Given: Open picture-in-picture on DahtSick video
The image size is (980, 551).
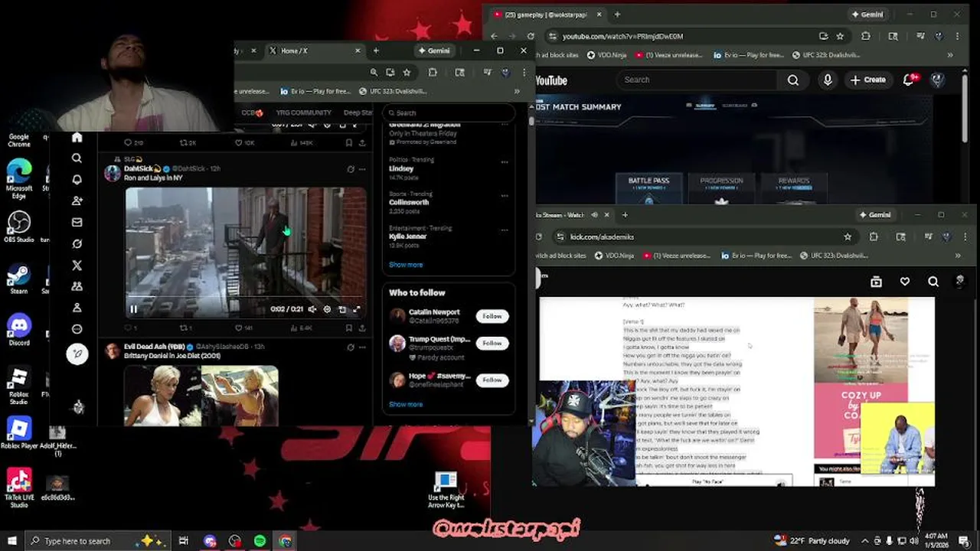Looking at the screenshot, I should [x=342, y=309].
